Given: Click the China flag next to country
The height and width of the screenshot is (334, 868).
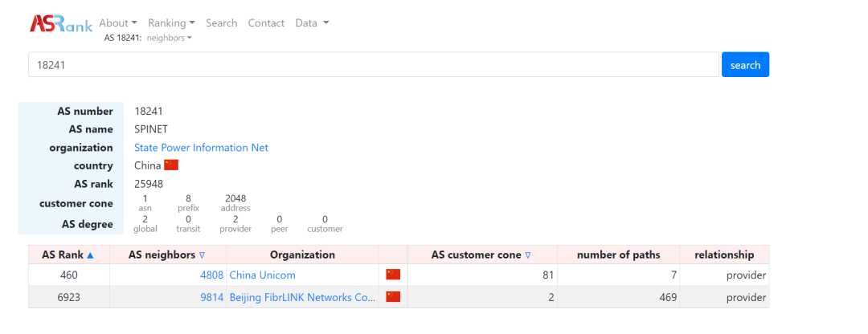Looking at the screenshot, I should [x=171, y=165].
